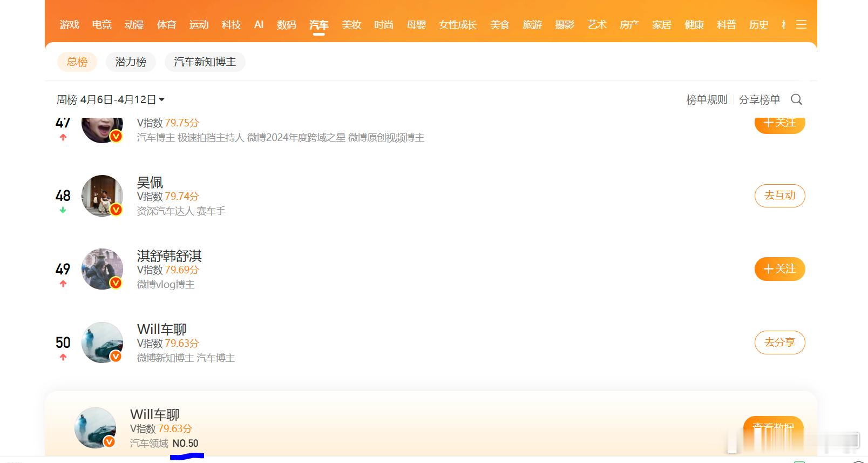Click the 汽车领域 NO.50 rank label
Screen dimensions: 868x463
164,444
